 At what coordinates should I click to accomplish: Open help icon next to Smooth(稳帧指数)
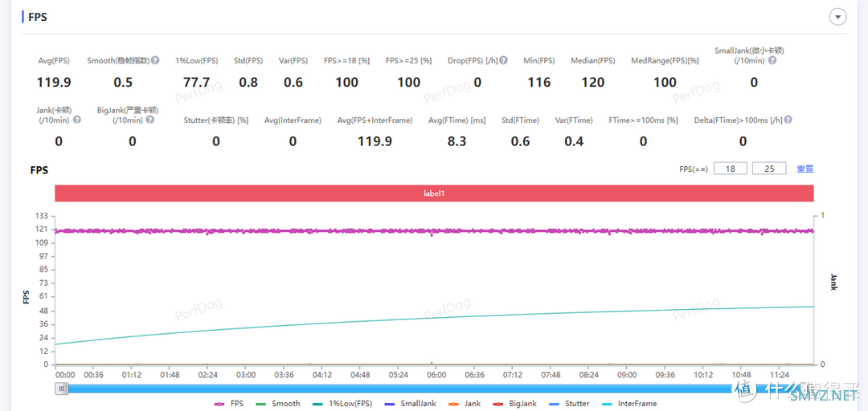click(156, 60)
